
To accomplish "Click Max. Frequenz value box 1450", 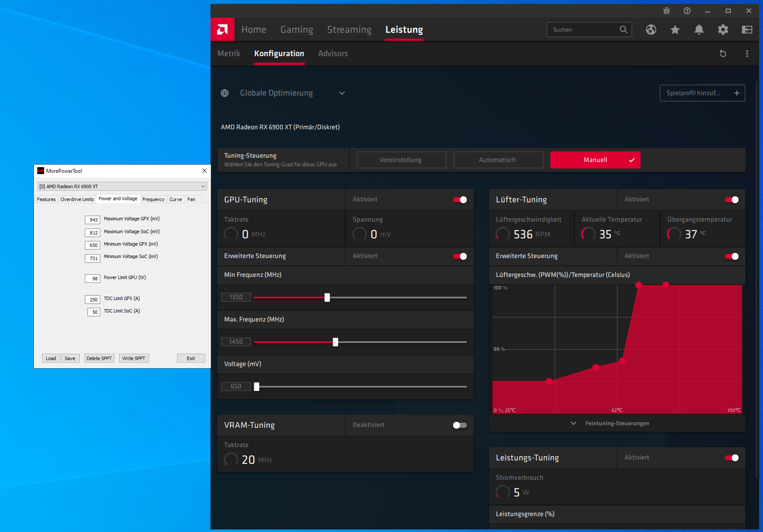I will (x=236, y=342).
